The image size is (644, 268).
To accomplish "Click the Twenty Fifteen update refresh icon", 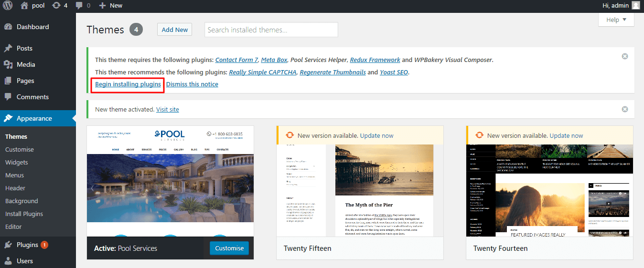I will [x=290, y=135].
